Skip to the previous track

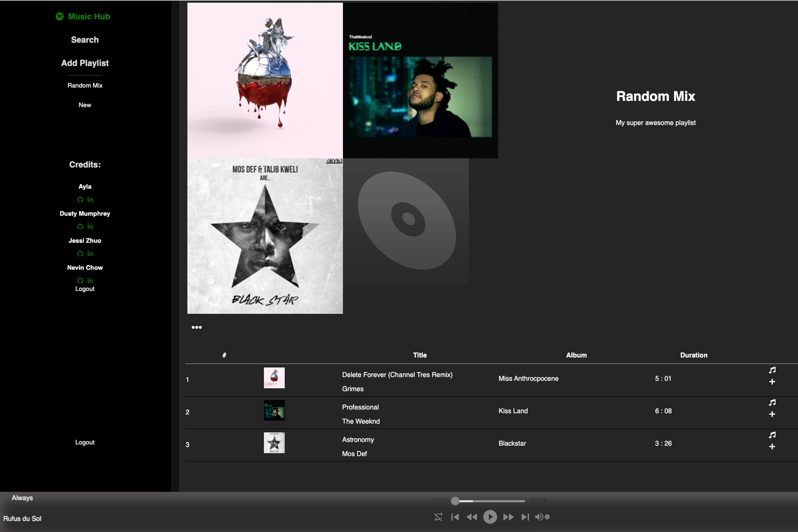coord(455,517)
